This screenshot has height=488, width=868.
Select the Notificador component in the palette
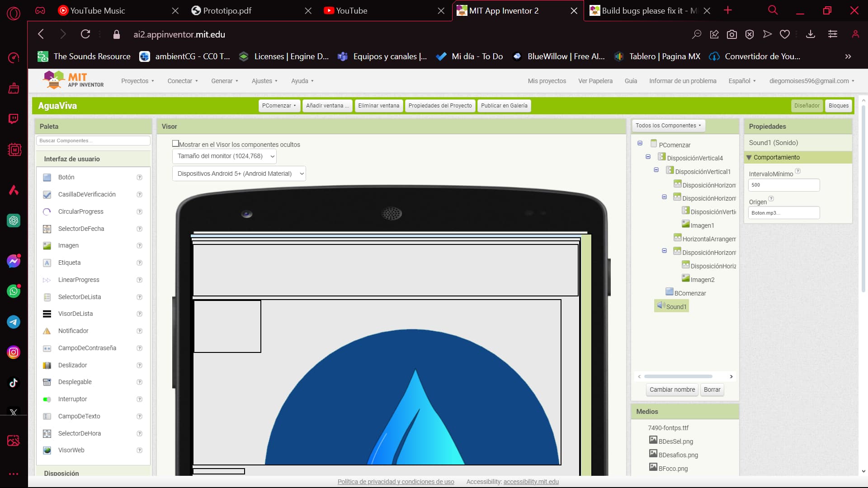tap(74, 331)
